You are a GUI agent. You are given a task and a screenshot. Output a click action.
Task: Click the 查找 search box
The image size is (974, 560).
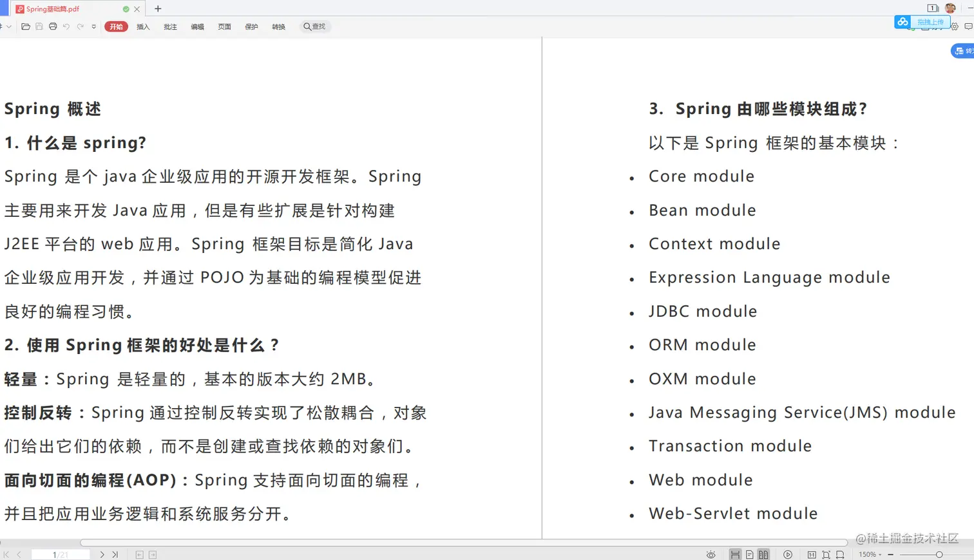pyautogui.click(x=315, y=26)
